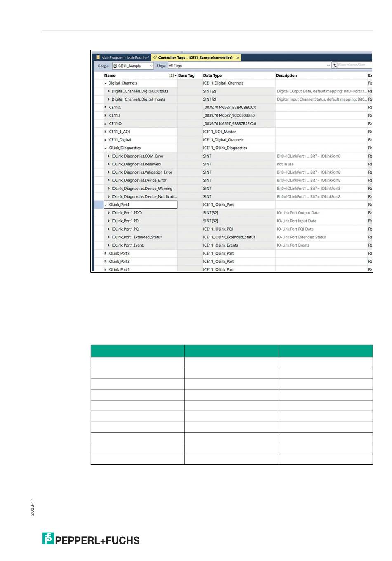Select the IOLink_Diagnostics.Device_Warning tag name
392x561 pixels.
[142, 189]
